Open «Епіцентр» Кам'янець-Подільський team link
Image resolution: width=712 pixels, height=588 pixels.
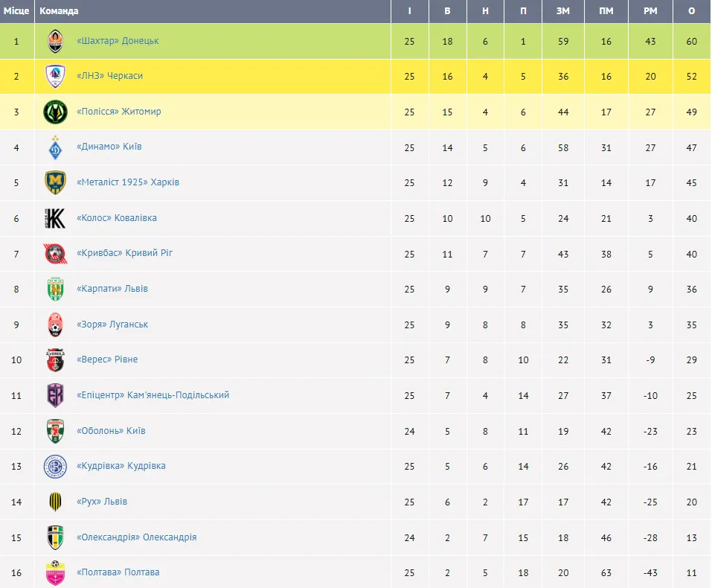point(153,395)
